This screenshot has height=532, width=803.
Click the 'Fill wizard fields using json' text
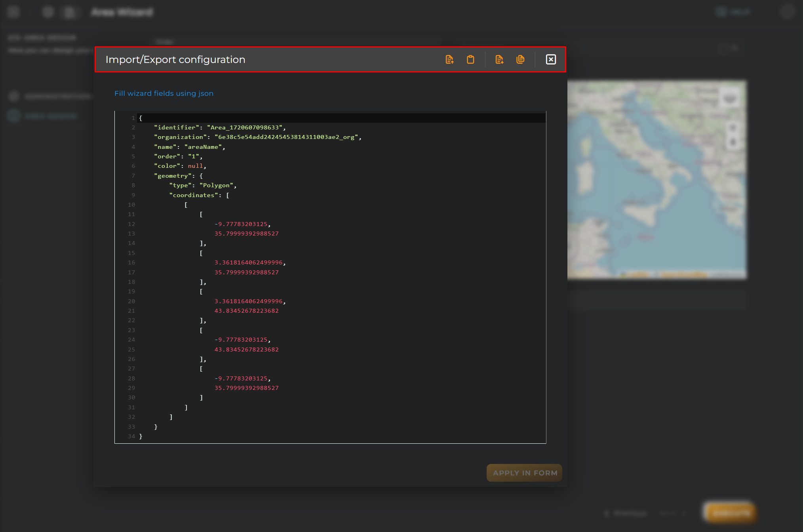click(164, 93)
